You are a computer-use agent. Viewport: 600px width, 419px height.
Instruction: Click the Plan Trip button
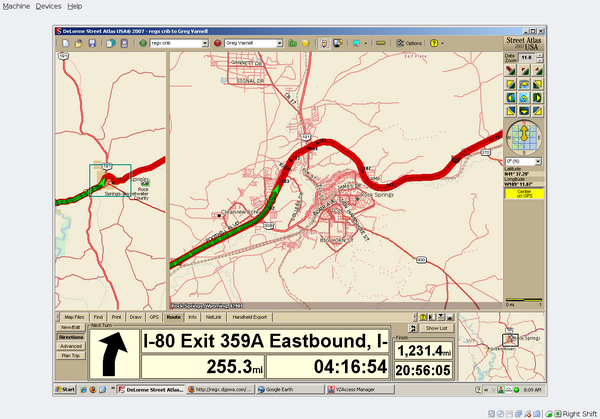pos(71,355)
